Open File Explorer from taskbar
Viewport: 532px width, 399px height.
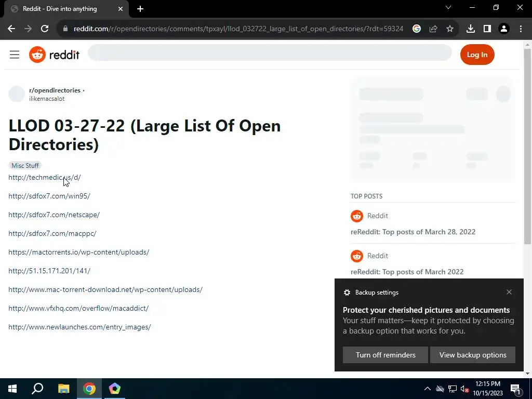(63, 389)
